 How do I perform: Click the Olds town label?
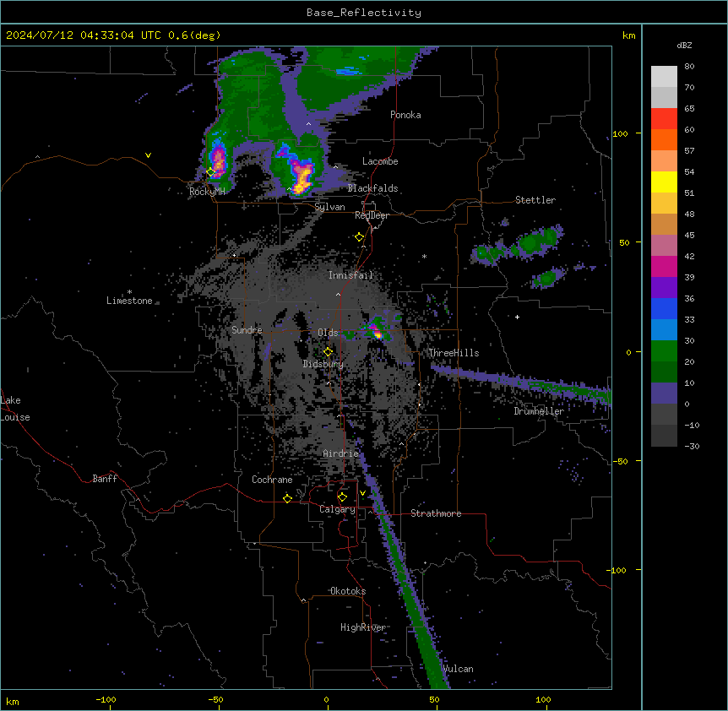[x=328, y=333]
